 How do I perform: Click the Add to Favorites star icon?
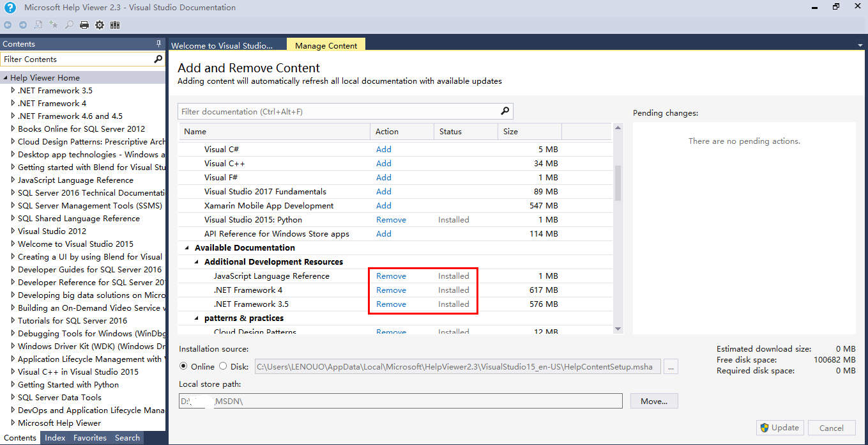(x=54, y=25)
